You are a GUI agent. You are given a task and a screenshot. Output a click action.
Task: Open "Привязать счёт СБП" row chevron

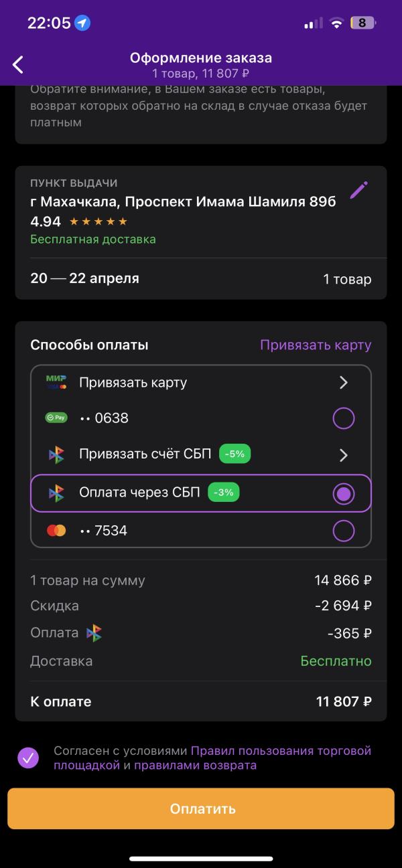point(344,456)
